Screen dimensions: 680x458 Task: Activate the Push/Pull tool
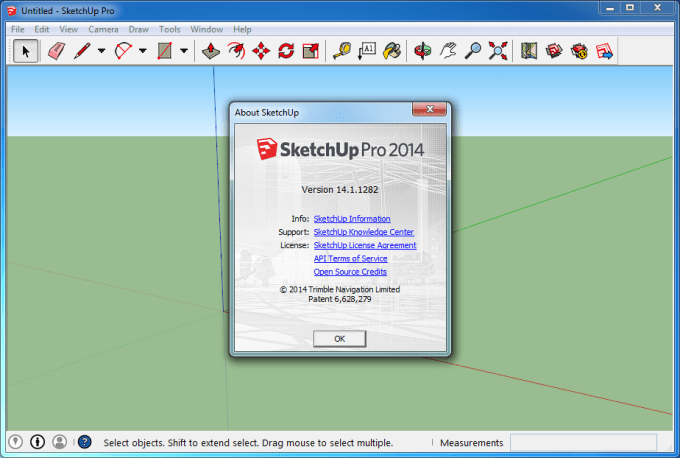(211, 51)
